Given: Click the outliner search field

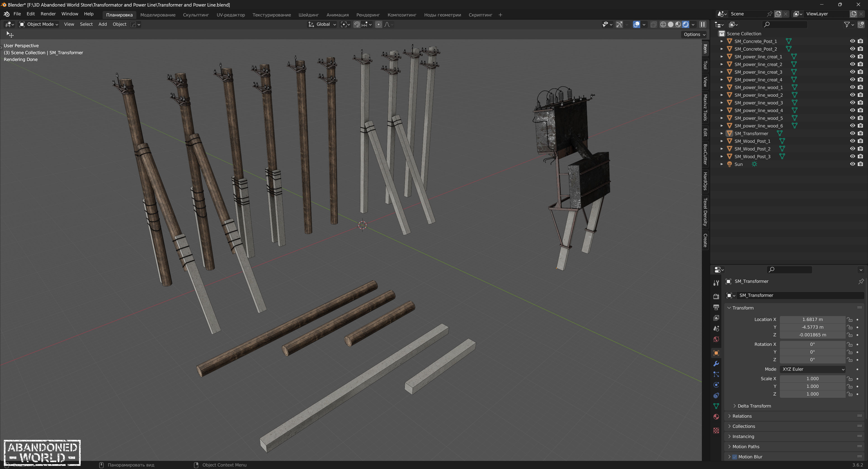Looking at the screenshot, I should [x=784, y=24].
